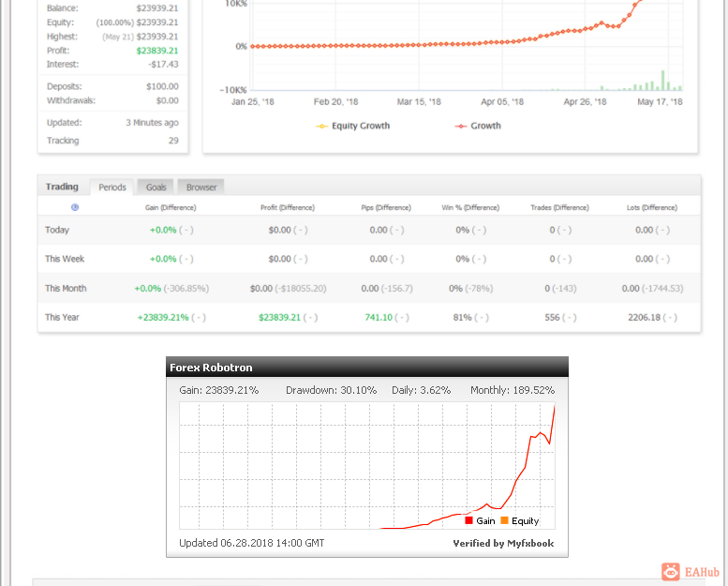
Task: Select the This Month row label
Action: click(x=66, y=288)
